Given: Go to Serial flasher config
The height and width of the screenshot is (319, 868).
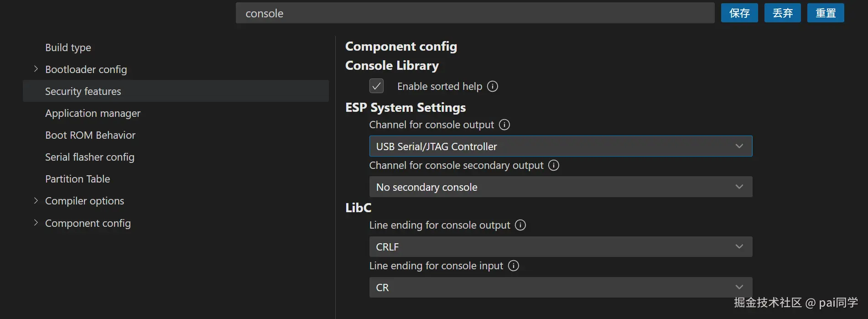Looking at the screenshot, I should [89, 157].
